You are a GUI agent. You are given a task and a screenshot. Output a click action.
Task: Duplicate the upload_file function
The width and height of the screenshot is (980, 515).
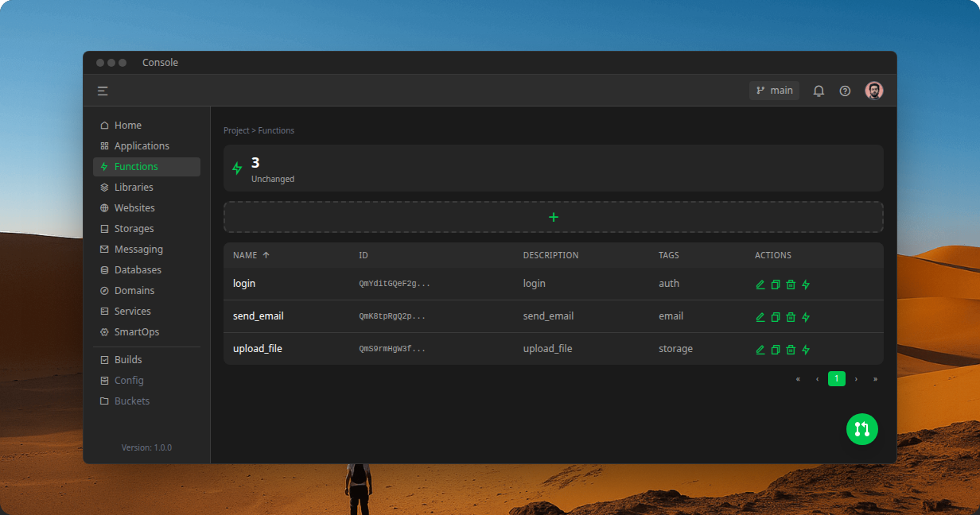pyautogui.click(x=776, y=349)
